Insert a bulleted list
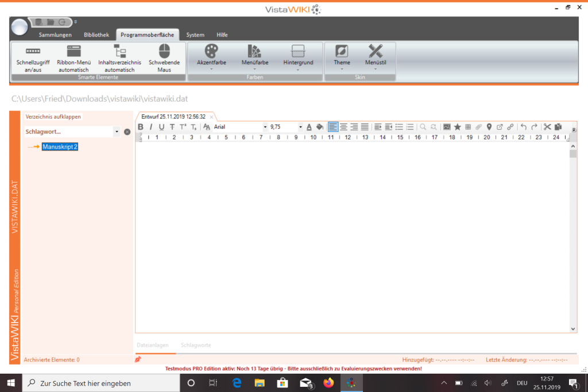The width and height of the screenshot is (588, 392). pyautogui.click(x=399, y=127)
